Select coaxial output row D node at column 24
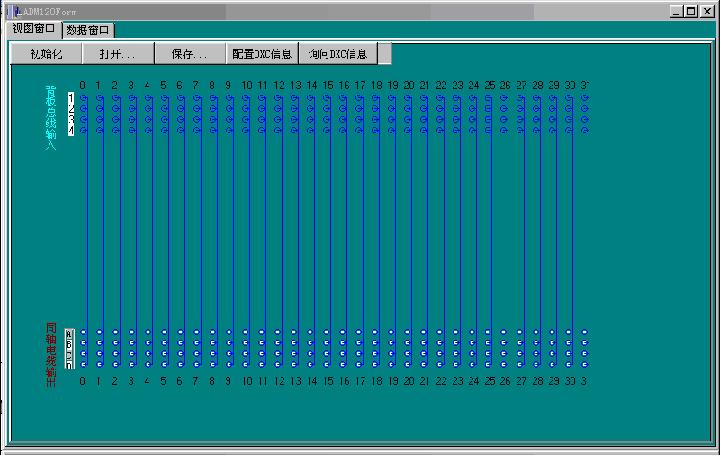The height and width of the screenshot is (457, 721). [x=473, y=365]
